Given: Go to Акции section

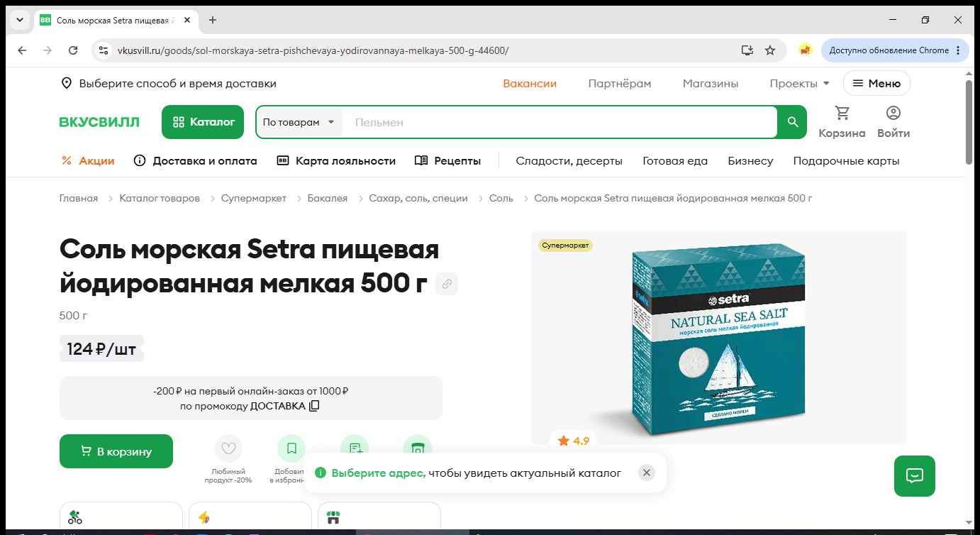Looking at the screenshot, I should 88,161.
